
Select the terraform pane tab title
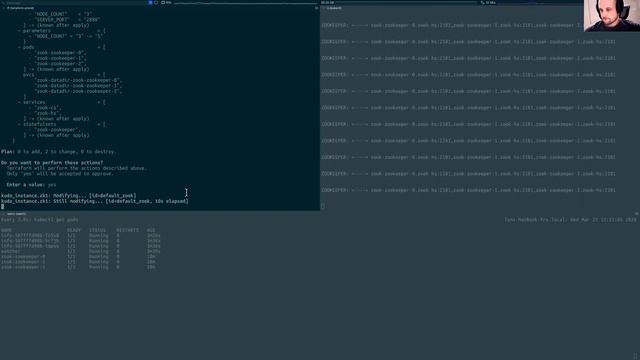[x=20, y=8]
